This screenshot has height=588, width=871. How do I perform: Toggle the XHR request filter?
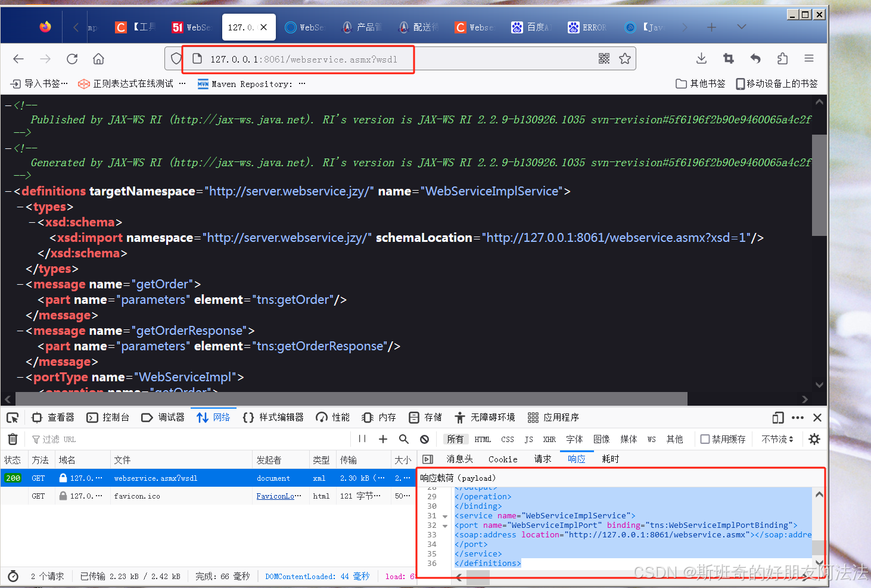point(549,439)
